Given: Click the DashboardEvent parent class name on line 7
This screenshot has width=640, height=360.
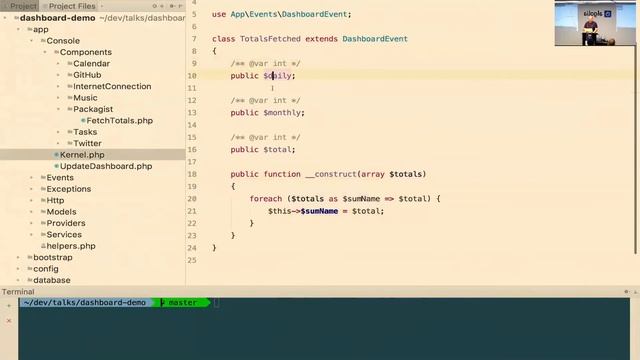Looking at the screenshot, I should click(375, 39).
